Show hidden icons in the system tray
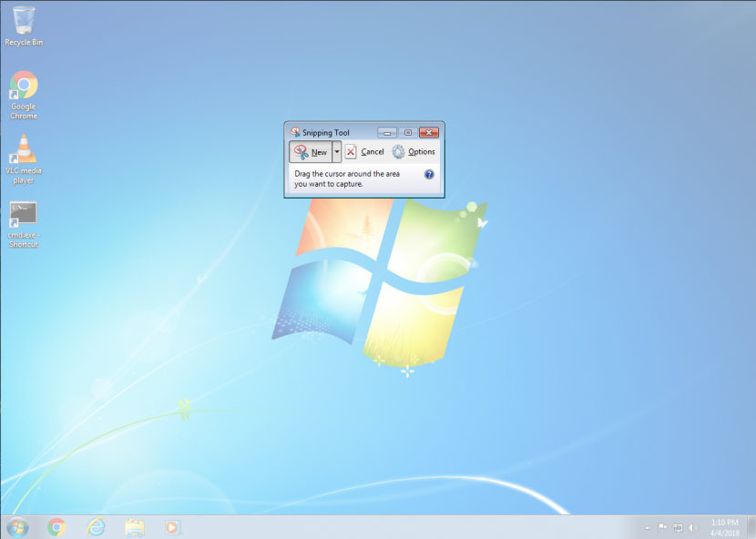Screen dimensions: 756x539 coord(647,526)
